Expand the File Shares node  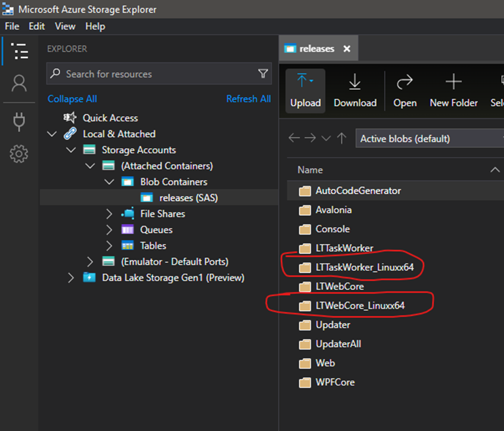pyautogui.click(x=109, y=214)
